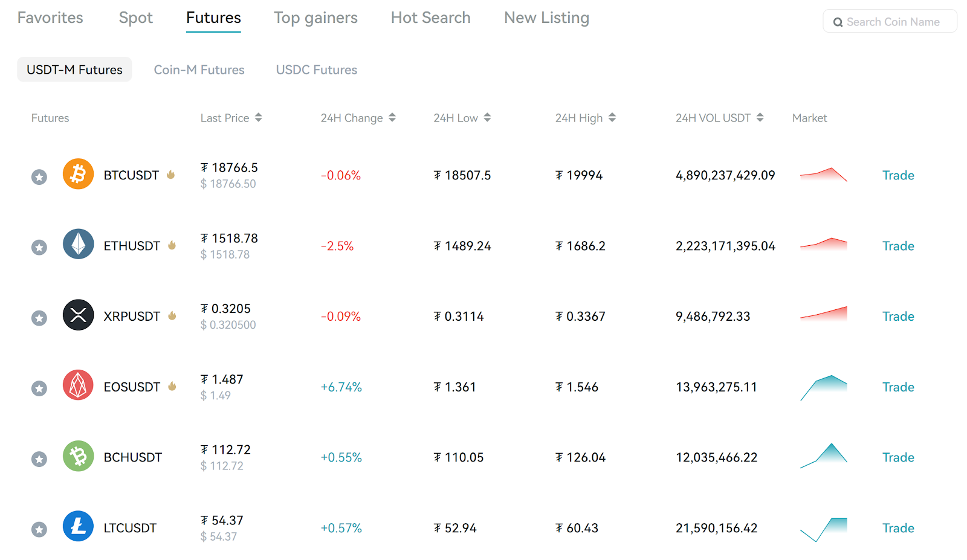Click Trade link for BCHUSDT
This screenshot has height=560, width=967.
tap(898, 457)
